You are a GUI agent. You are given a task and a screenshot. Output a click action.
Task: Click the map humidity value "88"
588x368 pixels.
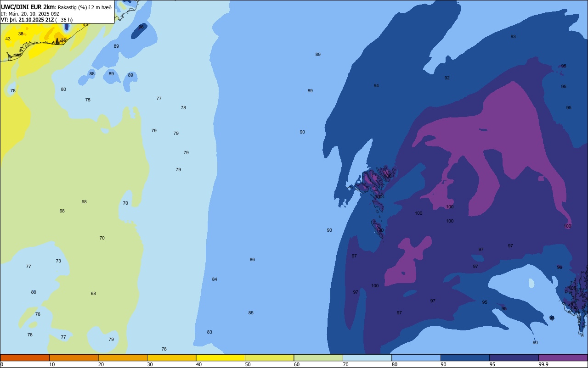(x=92, y=73)
